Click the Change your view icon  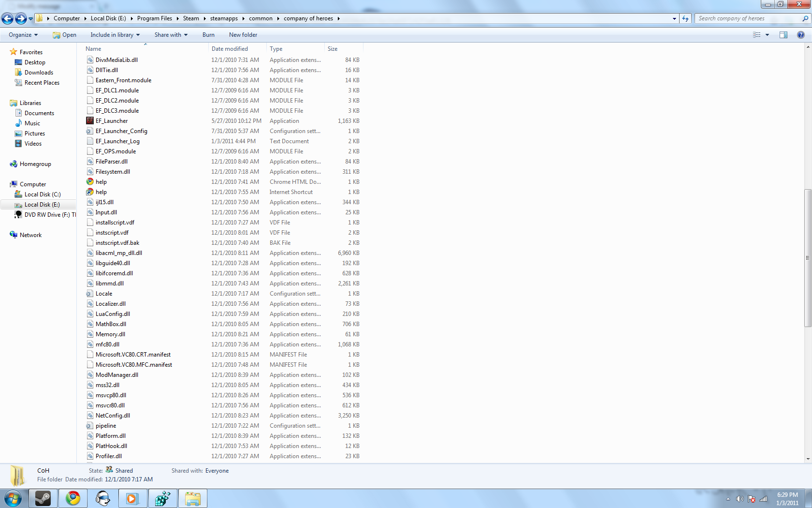click(757, 35)
